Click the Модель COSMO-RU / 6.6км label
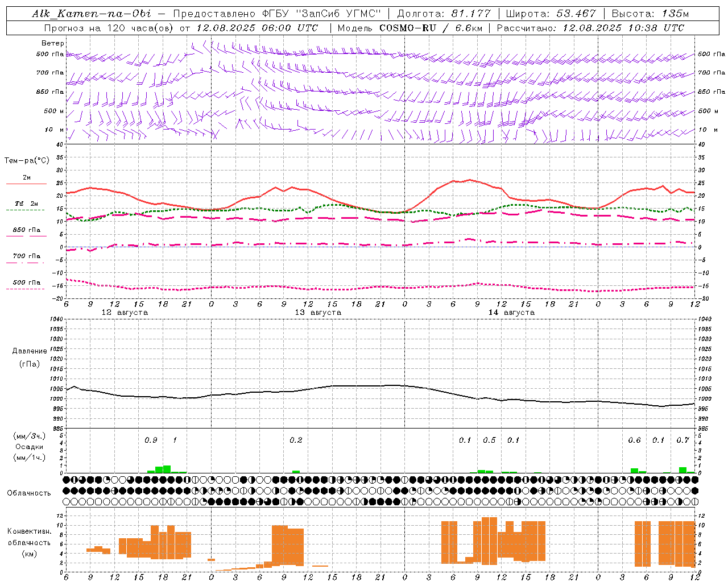The height and width of the screenshot is (582, 728). point(409,28)
